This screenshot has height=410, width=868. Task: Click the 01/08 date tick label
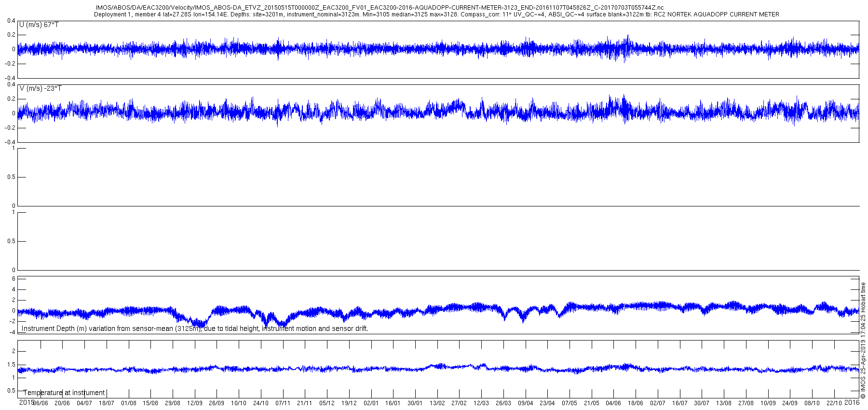[x=129, y=403]
